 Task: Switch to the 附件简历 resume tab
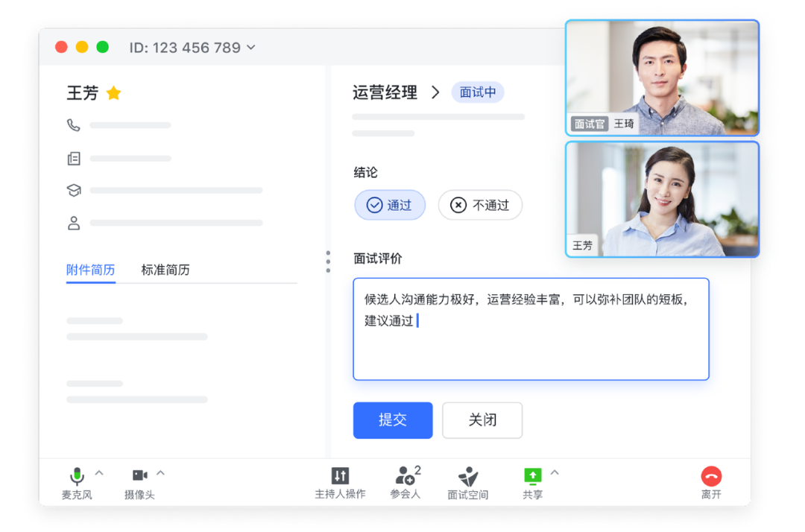click(90, 270)
